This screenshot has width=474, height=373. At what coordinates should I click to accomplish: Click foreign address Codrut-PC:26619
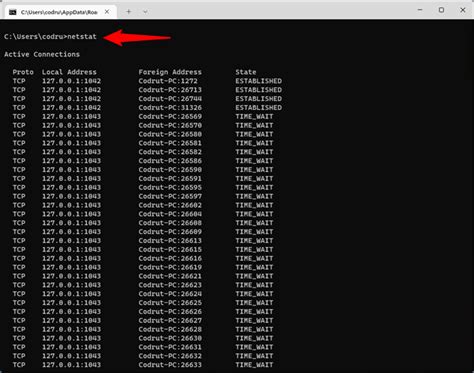coord(170,267)
